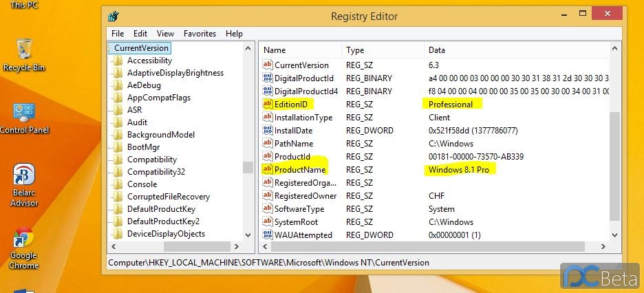The height and width of the screenshot is (293, 644).
Task: Click the 'System' SoftwareType data value
Action: (442, 209)
